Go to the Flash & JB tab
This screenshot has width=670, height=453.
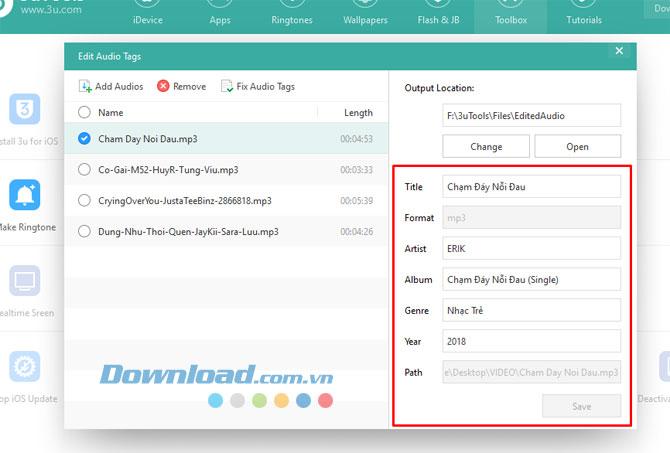438,19
